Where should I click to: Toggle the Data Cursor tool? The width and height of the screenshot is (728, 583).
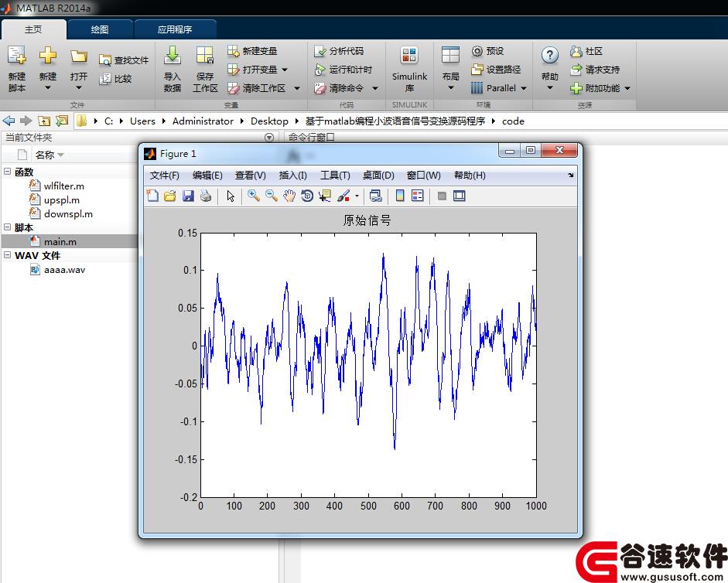click(325, 196)
